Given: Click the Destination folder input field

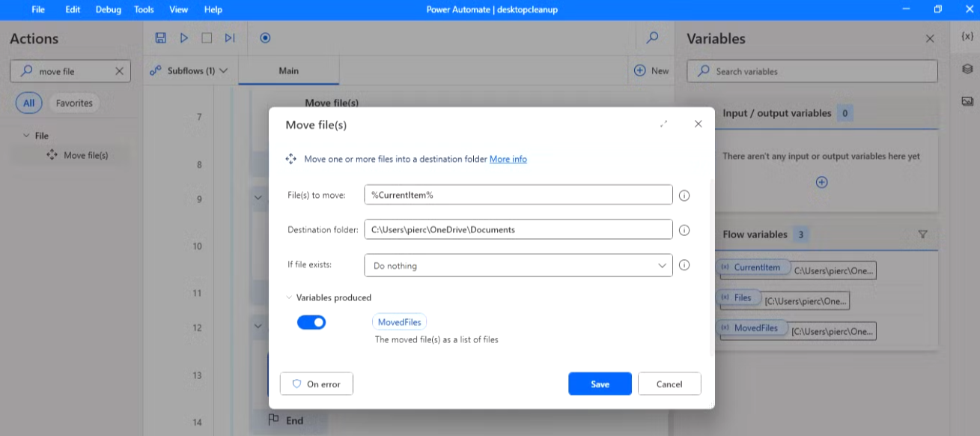Looking at the screenshot, I should click(x=518, y=229).
